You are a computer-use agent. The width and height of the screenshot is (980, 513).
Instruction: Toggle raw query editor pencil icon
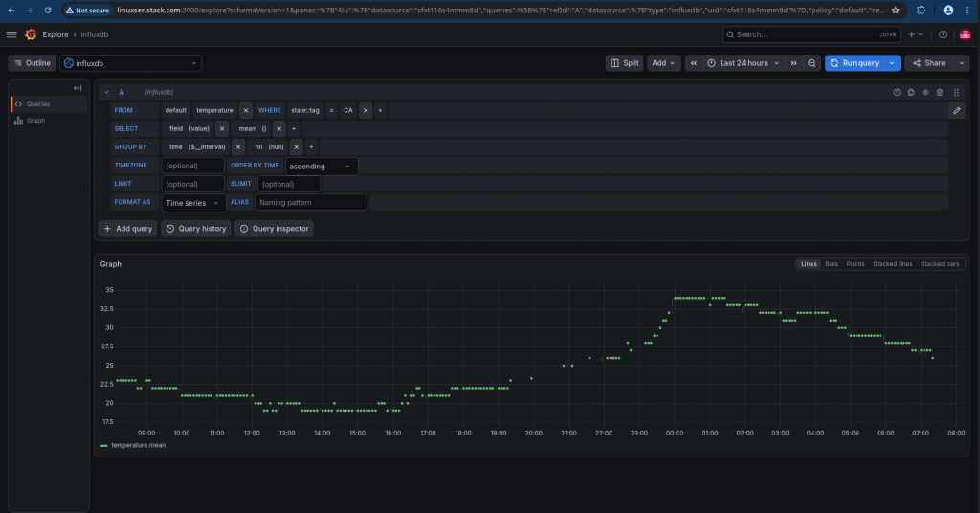956,111
